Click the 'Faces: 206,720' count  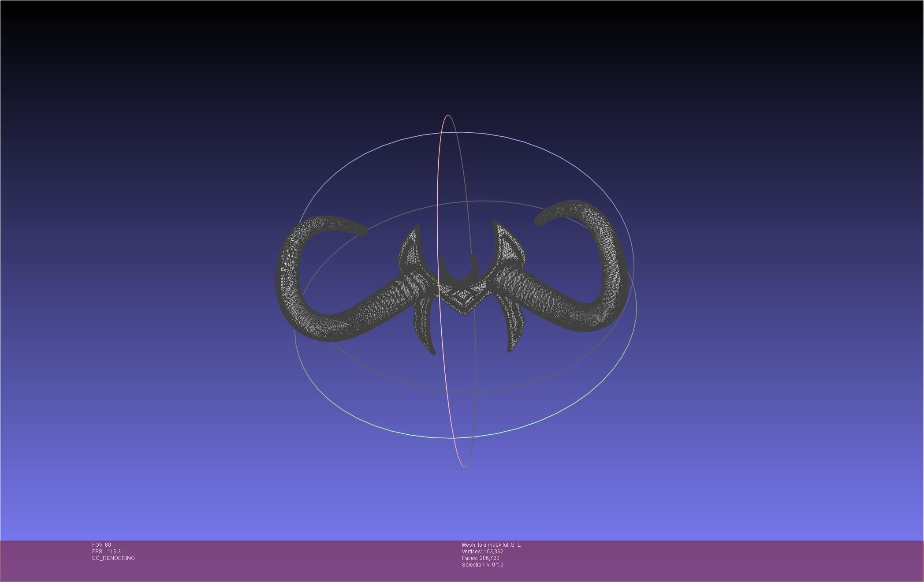481,558
